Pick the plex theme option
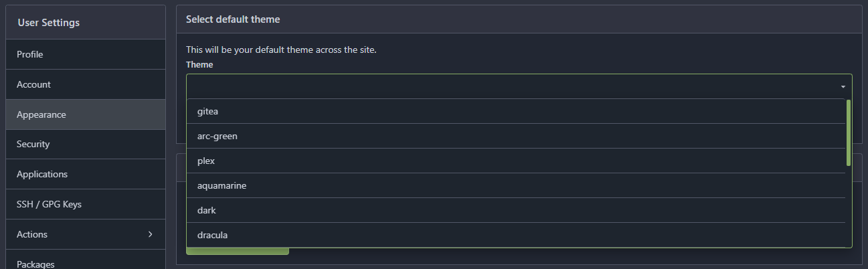The width and height of the screenshot is (868, 269). [x=207, y=161]
